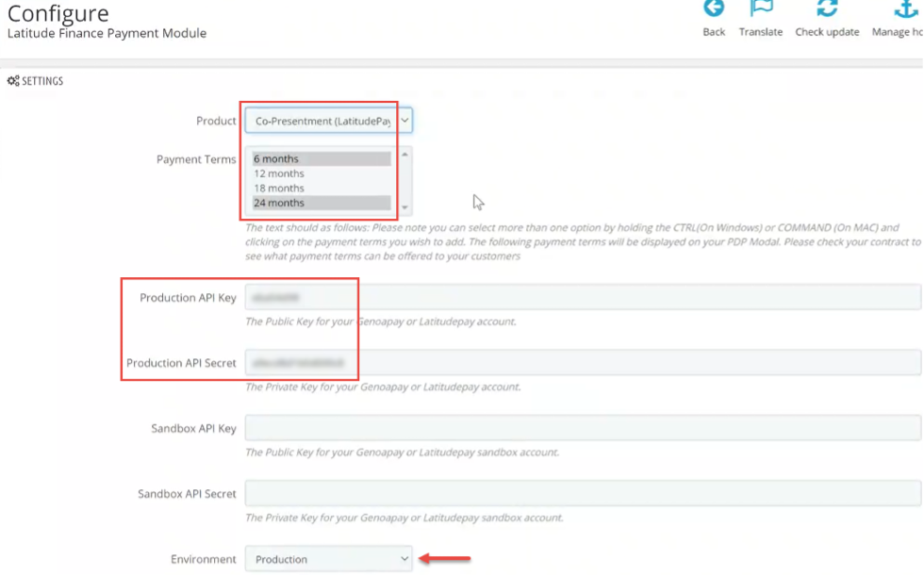Click the Sandbox API Secret label
Viewport: 924px width, 575px height.
[x=187, y=494]
